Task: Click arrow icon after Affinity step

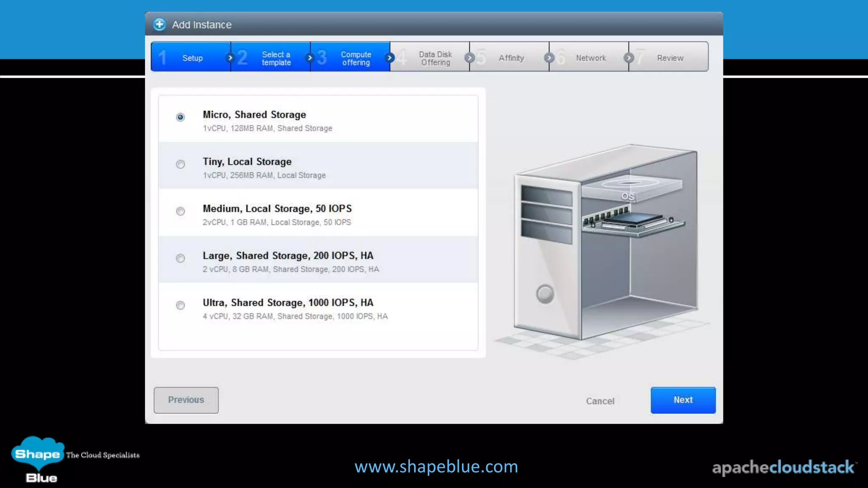Action: click(549, 57)
